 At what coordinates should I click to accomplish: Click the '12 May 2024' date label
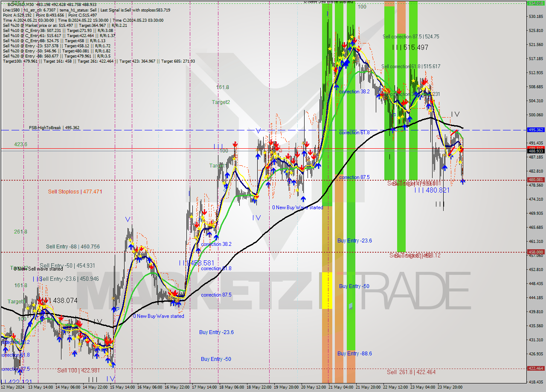[x=13, y=387]
